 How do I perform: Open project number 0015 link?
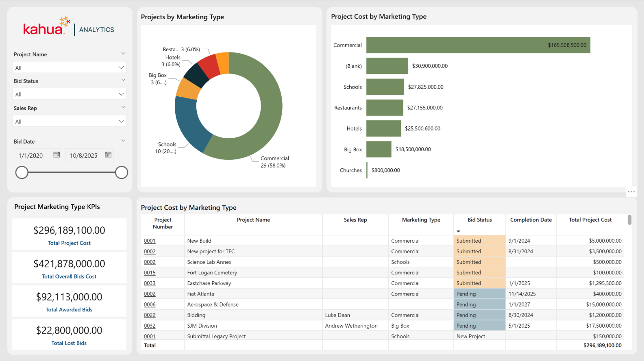click(x=150, y=273)
